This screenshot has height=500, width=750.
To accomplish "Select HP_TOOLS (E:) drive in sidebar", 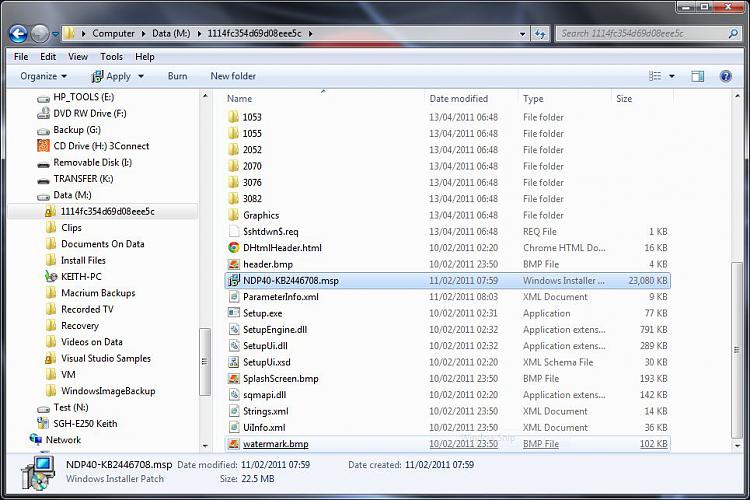I will pyautogui.click(x=84, y=97).
